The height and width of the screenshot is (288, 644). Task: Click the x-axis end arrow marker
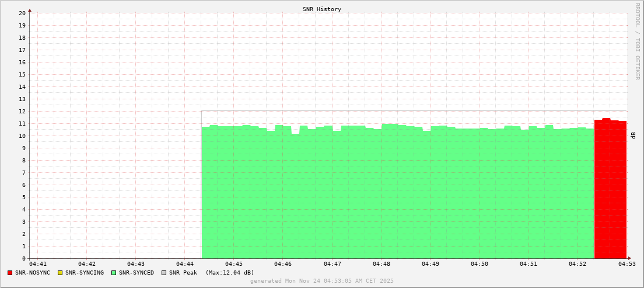tap(629, 258)
